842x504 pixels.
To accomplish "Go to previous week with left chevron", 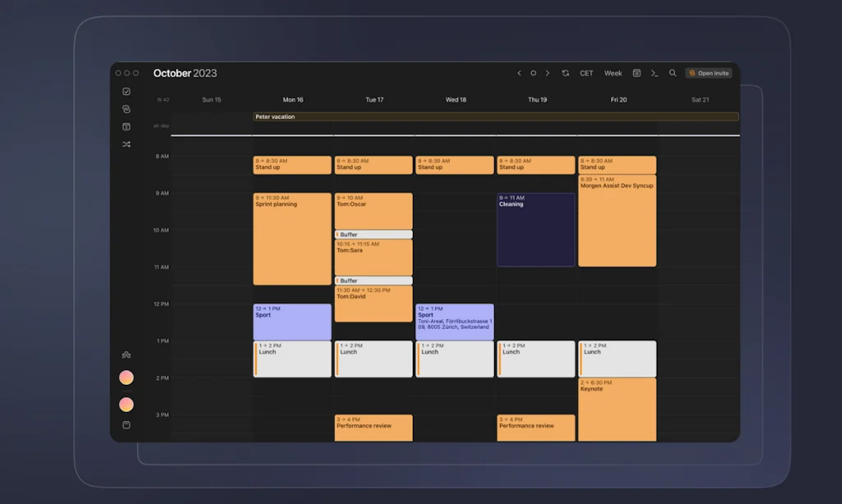I will pyautogui.click(x=519, y=73).
